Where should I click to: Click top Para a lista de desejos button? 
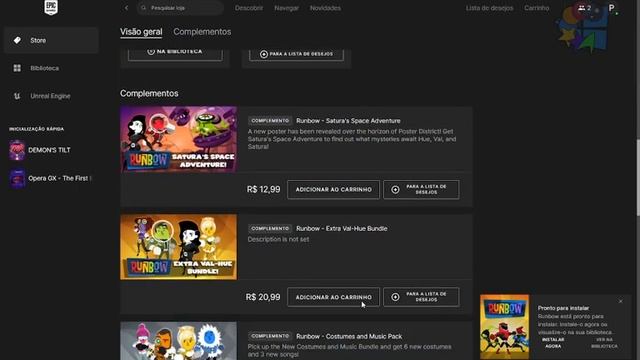[296, 54]
